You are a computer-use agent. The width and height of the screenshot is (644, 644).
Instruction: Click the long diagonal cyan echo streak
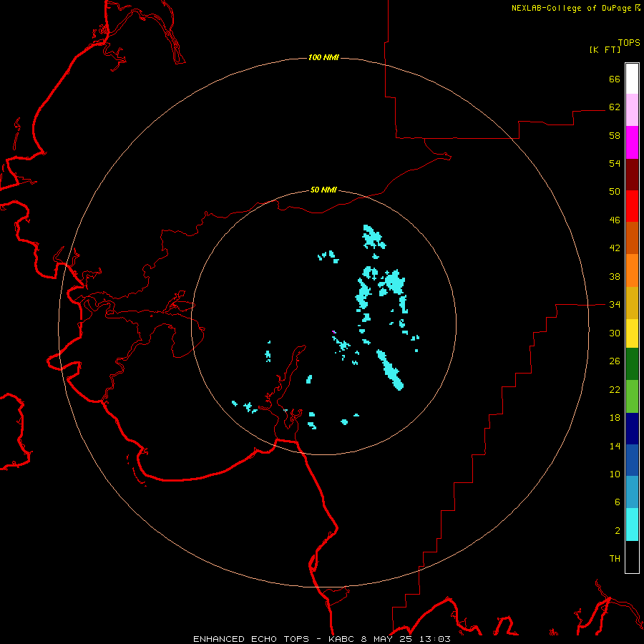click(x=390, y=370)
